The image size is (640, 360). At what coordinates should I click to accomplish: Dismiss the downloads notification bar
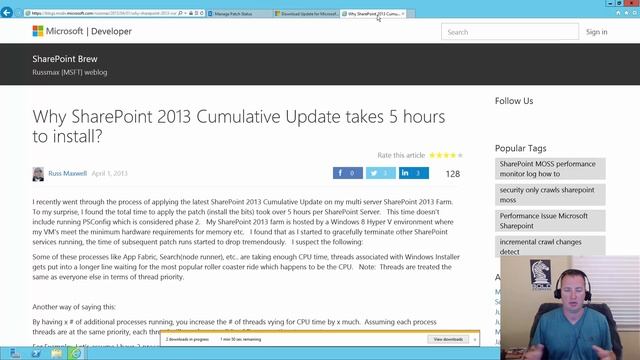pos(475,339)
